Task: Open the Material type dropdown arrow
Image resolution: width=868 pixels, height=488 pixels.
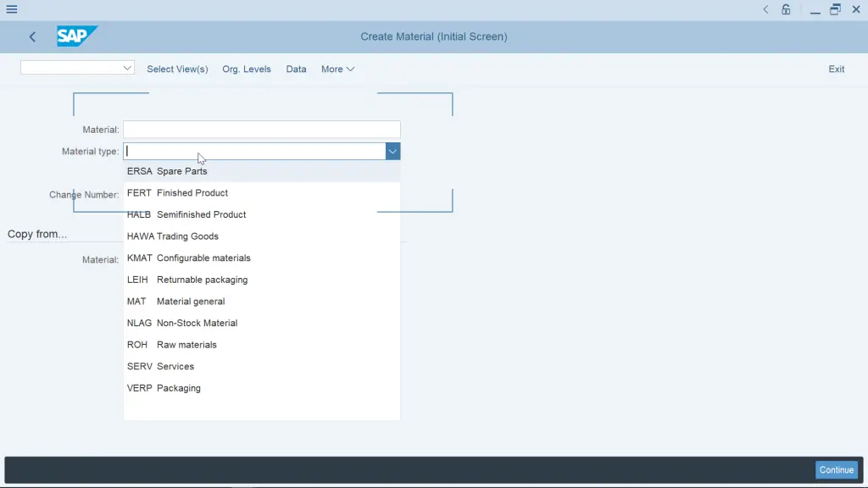Action: [x=392, y=150]
